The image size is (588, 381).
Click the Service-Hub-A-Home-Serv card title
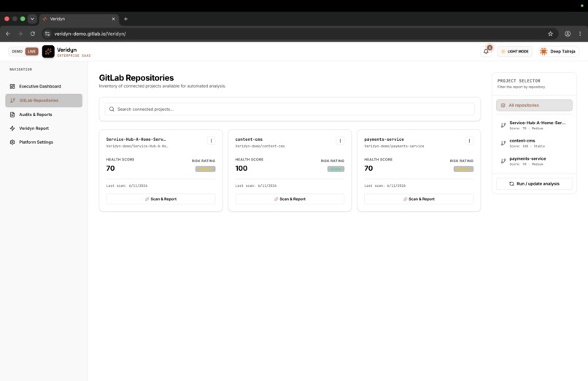point(136,139)
